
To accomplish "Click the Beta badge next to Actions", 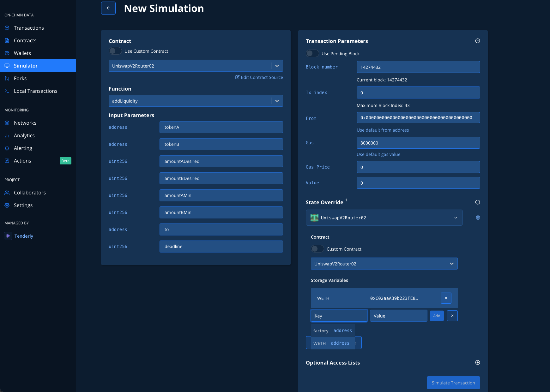I will click(65, 161).
